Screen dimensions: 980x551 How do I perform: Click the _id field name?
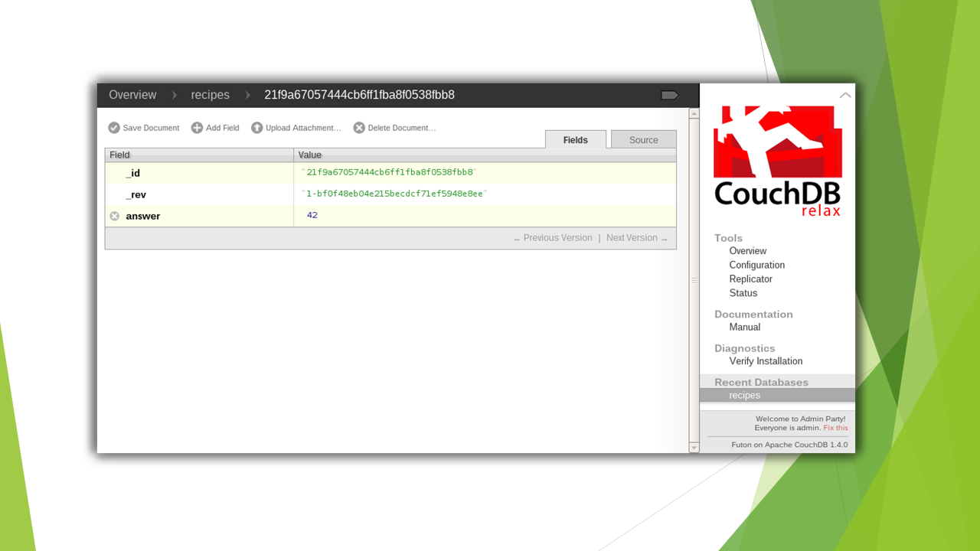tap(133, 173)
